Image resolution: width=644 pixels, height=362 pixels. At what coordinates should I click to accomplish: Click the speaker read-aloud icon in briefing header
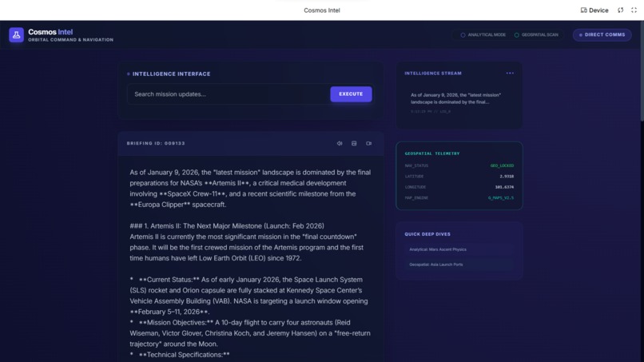(340, 143)
